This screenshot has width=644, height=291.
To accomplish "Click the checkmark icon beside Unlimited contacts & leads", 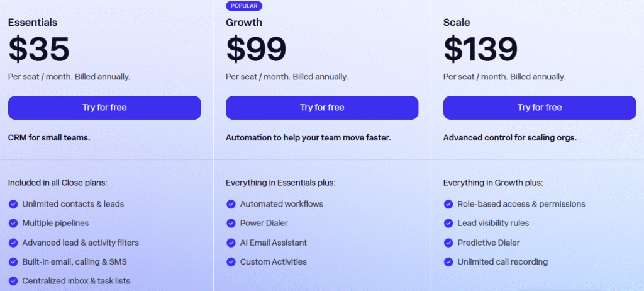I will (13, 204).
